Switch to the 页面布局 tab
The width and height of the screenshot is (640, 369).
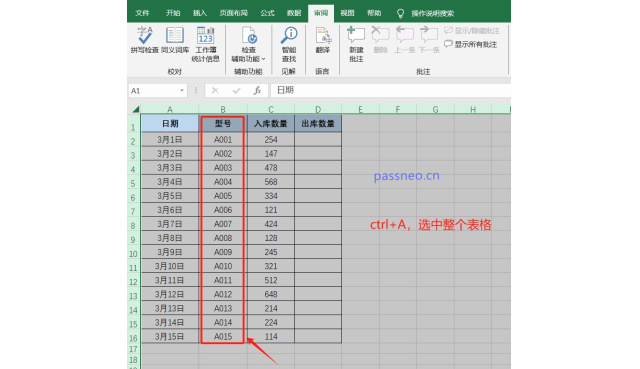pos(233,13)
